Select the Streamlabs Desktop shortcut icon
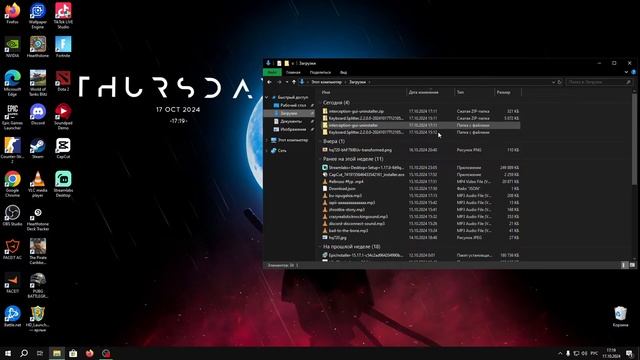The width and height of the screenshot is (640, 360). [63, 184]
